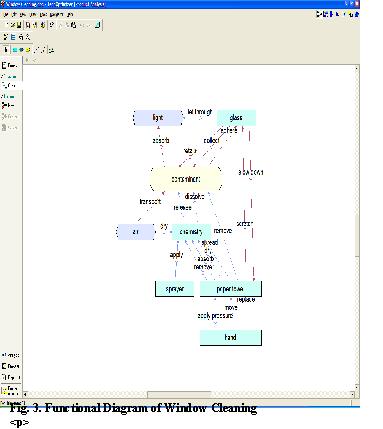Open the first menu in the menu bar
Image resolution: width=383 pixels, height=429 pixels.
pyautogui.click(x=6, y=15)
